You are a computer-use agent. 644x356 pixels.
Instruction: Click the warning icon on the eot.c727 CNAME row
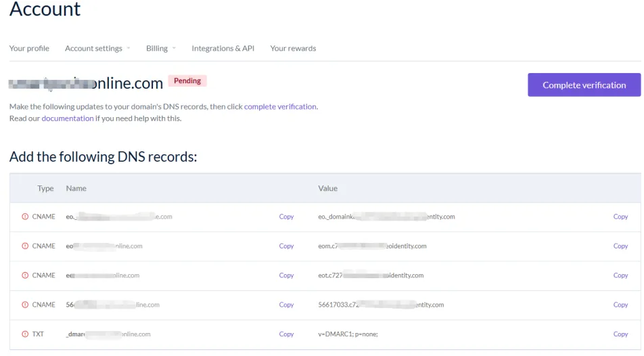[x=25, y=275]
